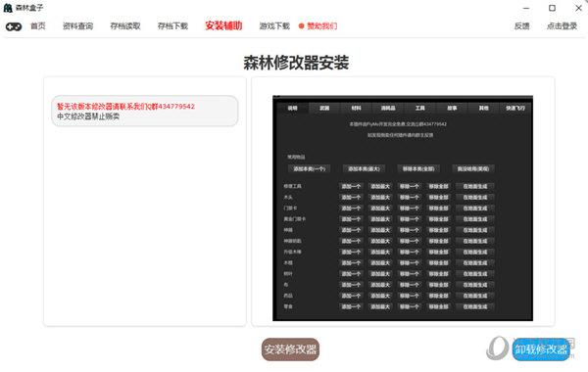588x372 pixels.
Task: Switch to the 存档读取 tab
Action: click(125, 26)
